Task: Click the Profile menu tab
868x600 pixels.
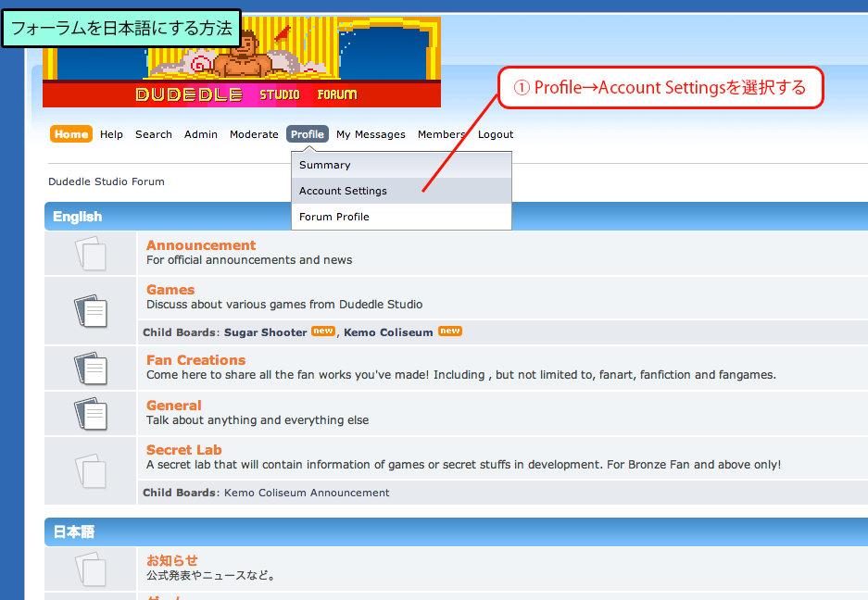Action: [x=308, y=134]
